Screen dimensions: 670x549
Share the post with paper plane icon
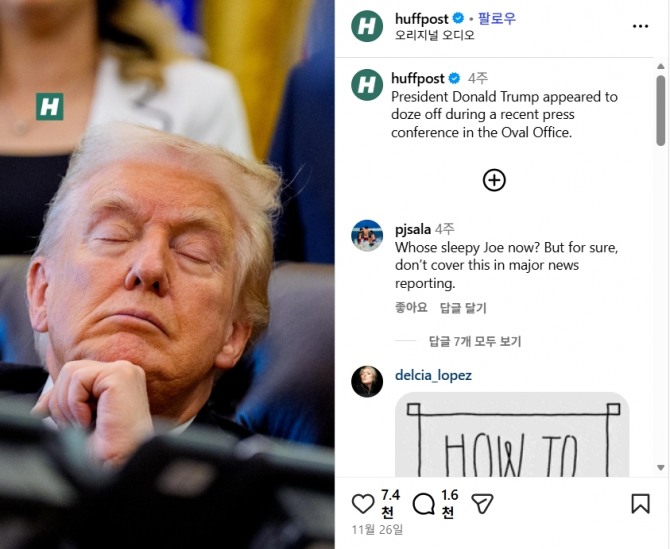coord(482,503)
